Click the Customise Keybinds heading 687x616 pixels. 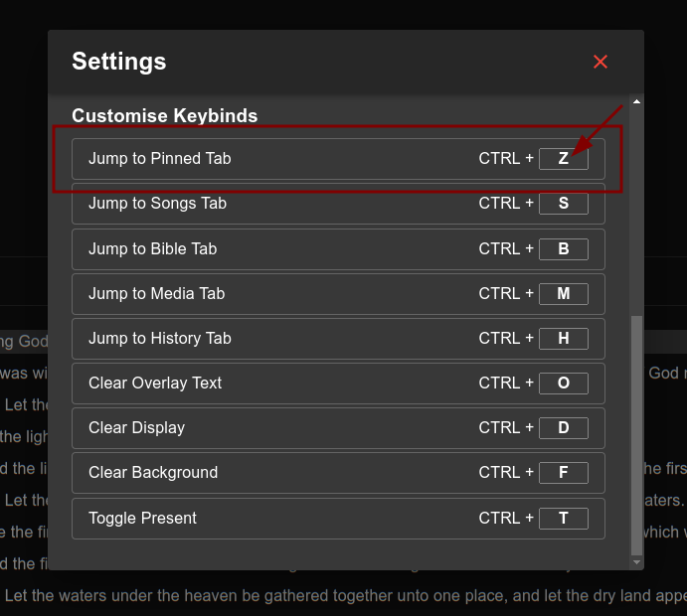[x=165, y=116]
